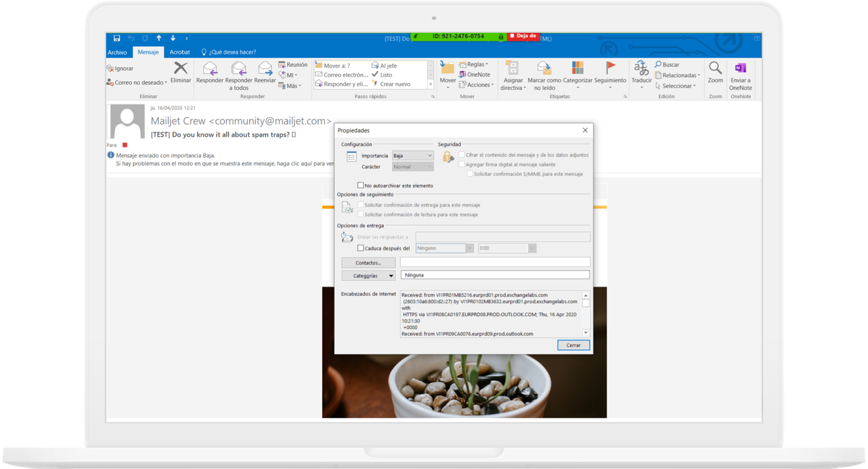Image resolution: width=868 pixels, height=469 pixels.
Task: Select quick step Al jefe
Action: (384, 66)
